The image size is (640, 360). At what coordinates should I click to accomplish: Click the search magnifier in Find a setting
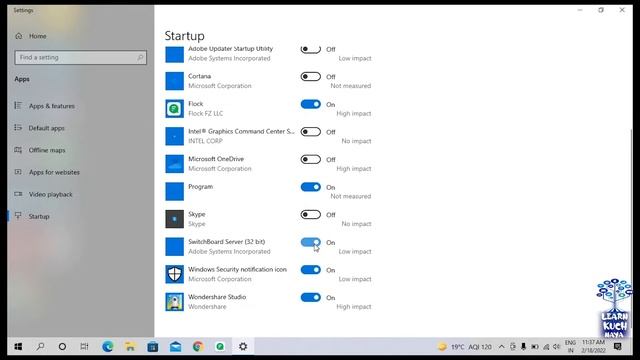click(140, 58)
